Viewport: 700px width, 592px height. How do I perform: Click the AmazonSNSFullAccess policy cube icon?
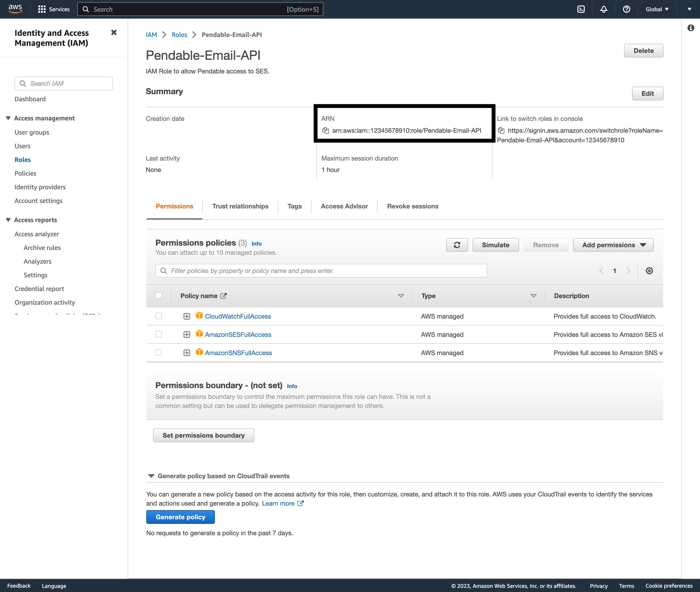199,352
